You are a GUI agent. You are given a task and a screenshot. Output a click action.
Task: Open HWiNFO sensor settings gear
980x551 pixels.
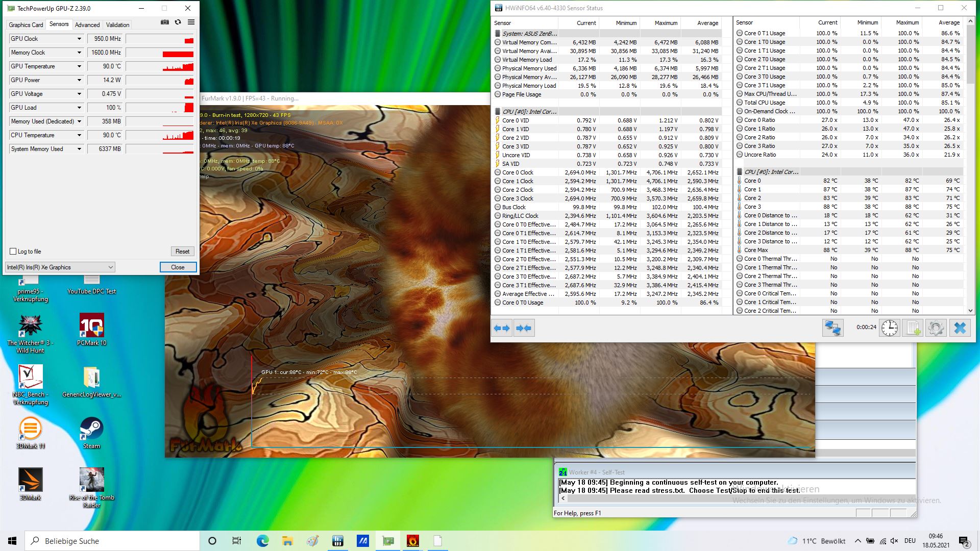coord(936,328)
